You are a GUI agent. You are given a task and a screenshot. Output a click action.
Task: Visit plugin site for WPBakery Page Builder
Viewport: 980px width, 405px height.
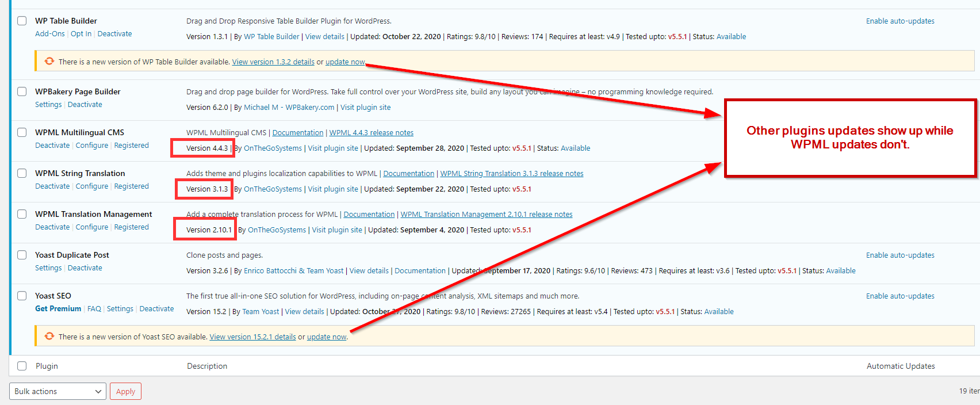pos(365,108)
